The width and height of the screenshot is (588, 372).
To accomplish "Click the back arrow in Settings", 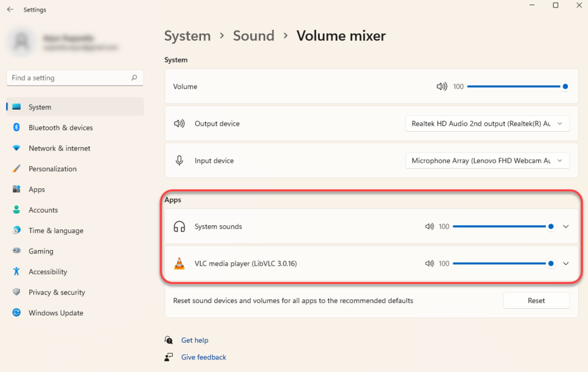I will [x=10, y=10].
